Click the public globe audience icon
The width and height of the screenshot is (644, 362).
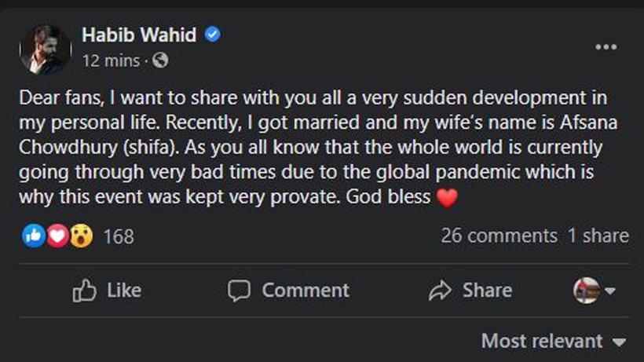(x=160, y=60)
